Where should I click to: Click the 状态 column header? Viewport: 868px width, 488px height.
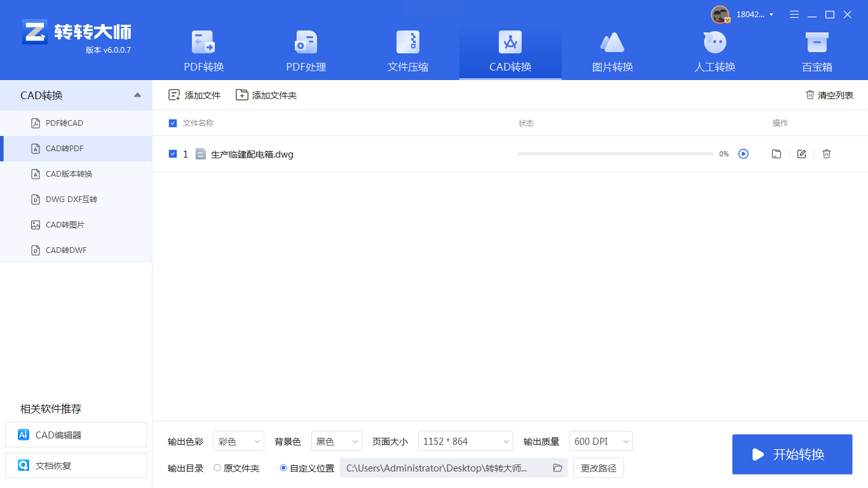(526, 123)
